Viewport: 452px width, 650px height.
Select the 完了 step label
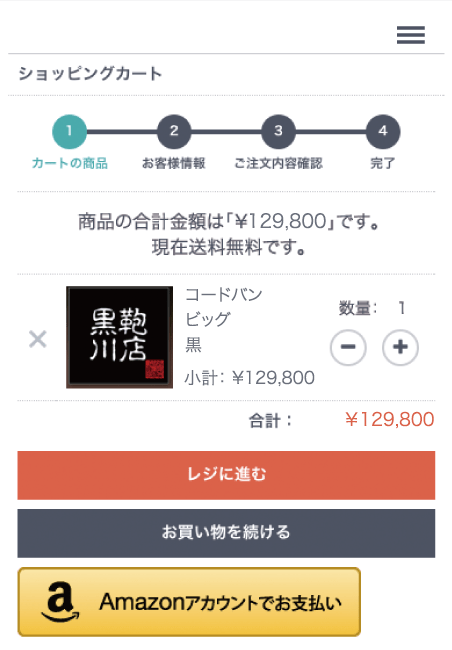[383, 163]
